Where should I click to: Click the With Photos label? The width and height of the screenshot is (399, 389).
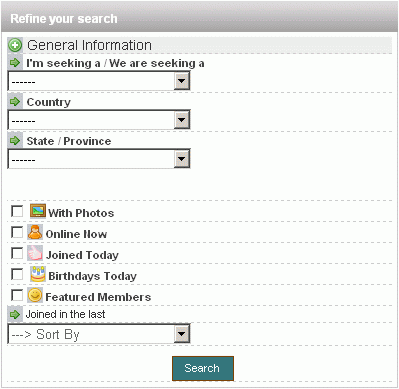pyautogui.click(x=81, y=213)
